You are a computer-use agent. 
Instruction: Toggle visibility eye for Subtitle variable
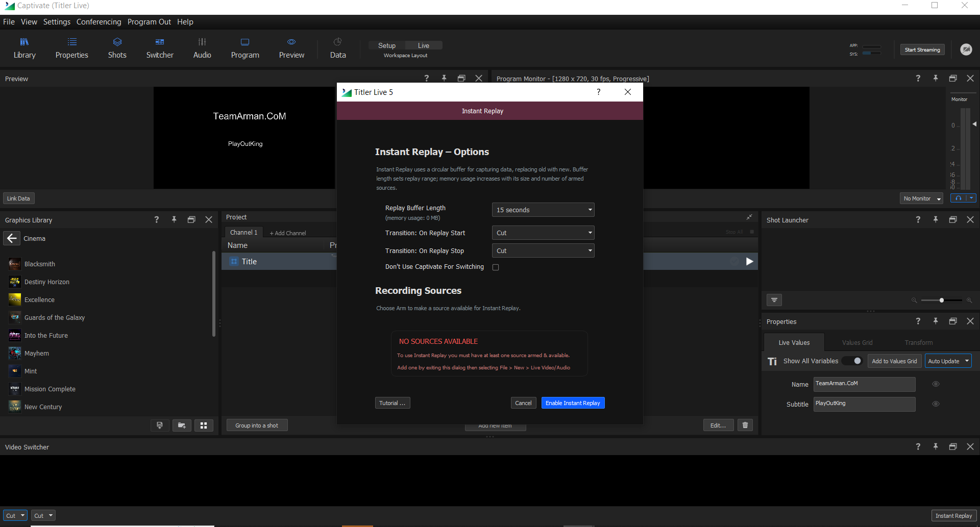click(x=936, y=404)
